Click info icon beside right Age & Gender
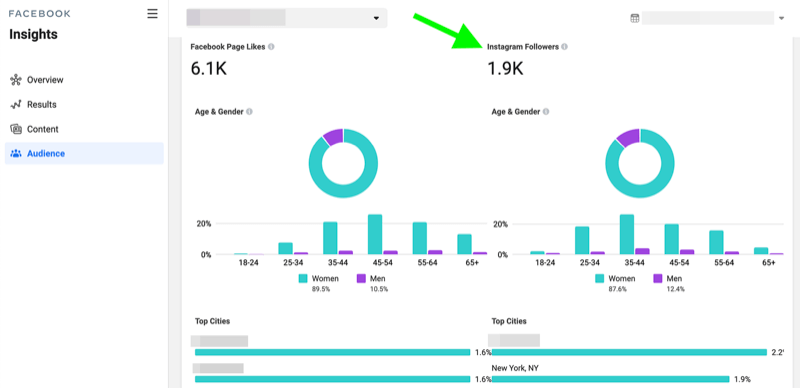This screenshot has width=800, height=388. pos(546,111)
